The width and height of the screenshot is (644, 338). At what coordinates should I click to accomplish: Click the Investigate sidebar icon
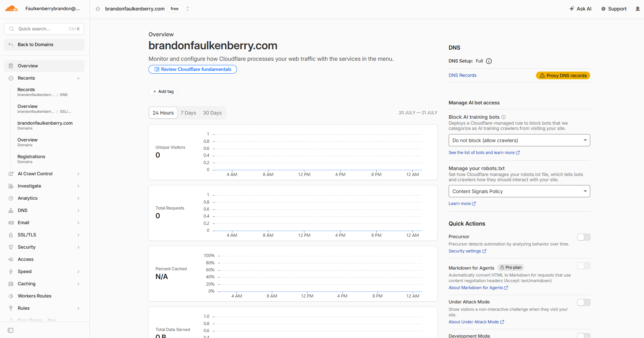11,186
